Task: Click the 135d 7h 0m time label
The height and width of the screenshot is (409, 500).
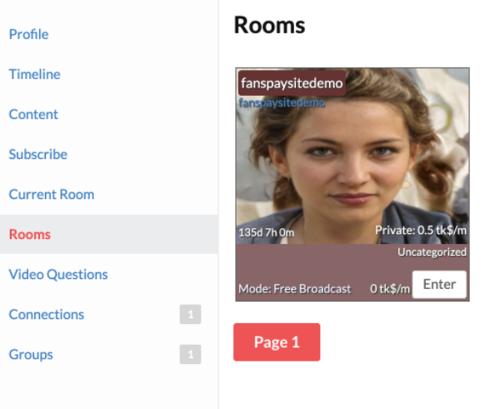Action: [x=267, y=232]
